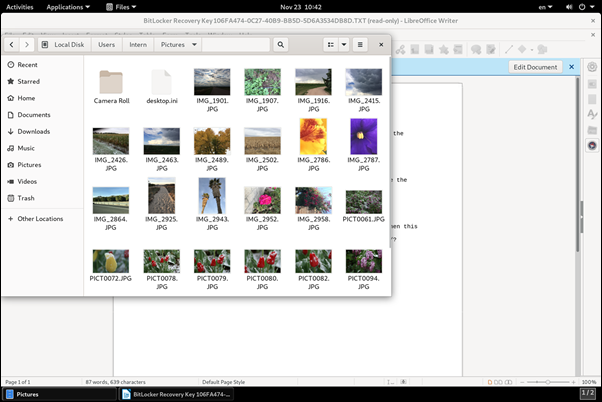Select thumbnail PICT0072.JPG yellow tulip
This screenshot has height=402, width=602.
tap(111, 261)
